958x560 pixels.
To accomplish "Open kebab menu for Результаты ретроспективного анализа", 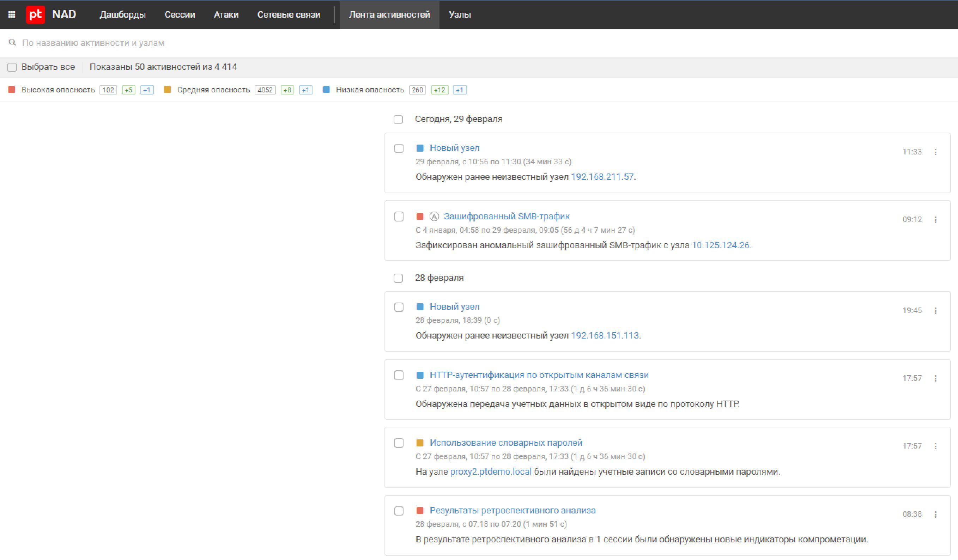I will coord(935,515).
